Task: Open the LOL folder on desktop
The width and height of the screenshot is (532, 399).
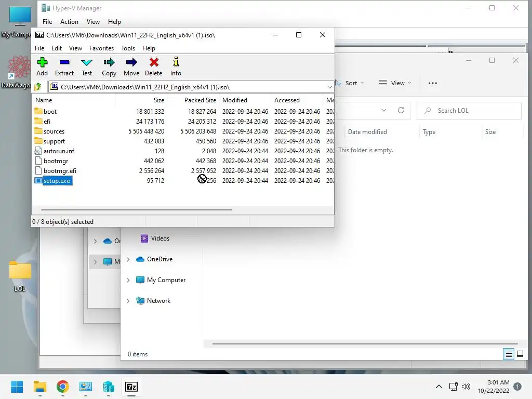Action: point(20,276)
